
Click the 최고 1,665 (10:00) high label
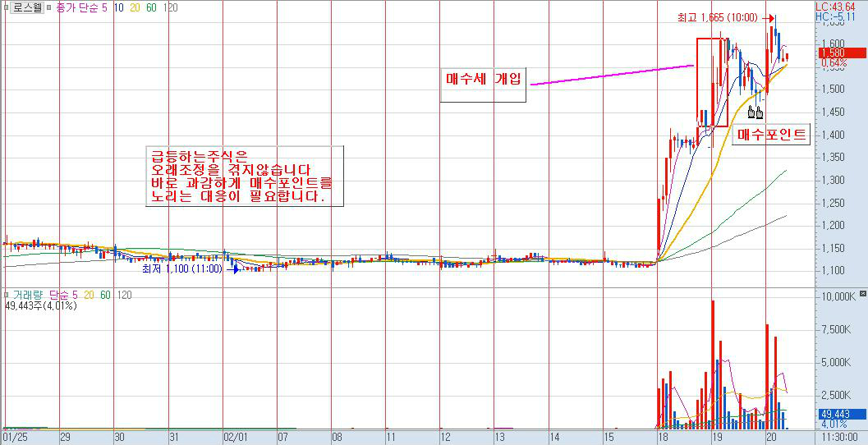click(717, 18)
